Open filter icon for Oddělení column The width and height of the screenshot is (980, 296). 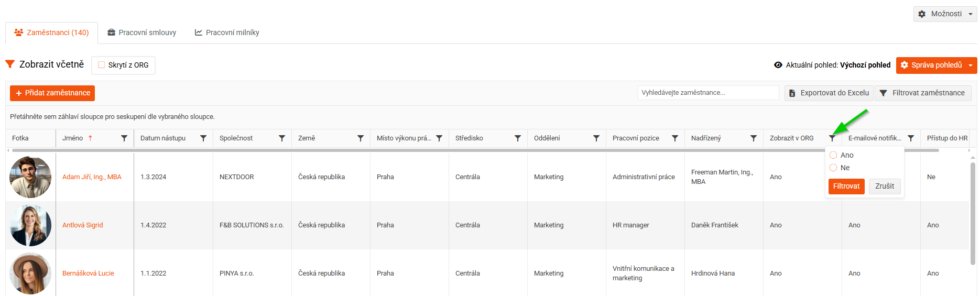pyautogui.click(x=596, y=138)
